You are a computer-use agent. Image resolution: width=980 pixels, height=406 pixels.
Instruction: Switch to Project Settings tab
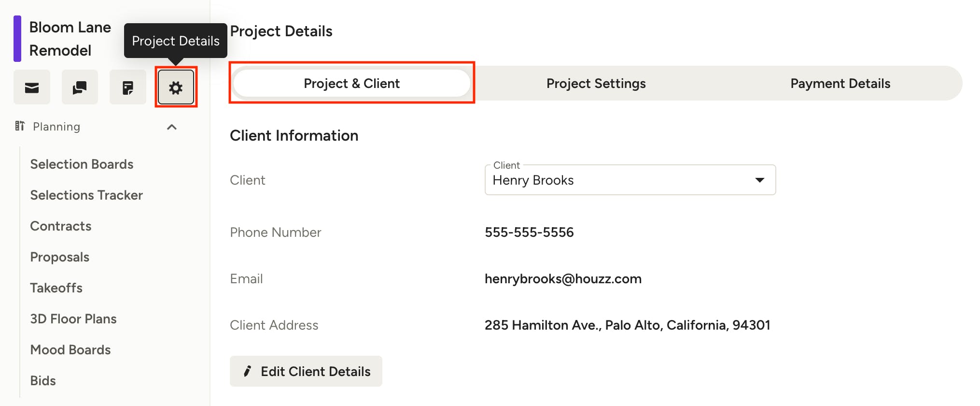[596, 83]
